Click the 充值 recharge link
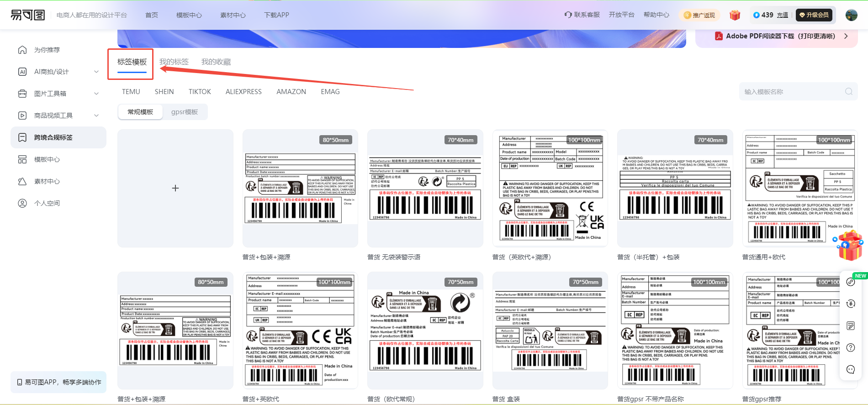Viewport: 868px width, 405px height. tap(783, 15)
